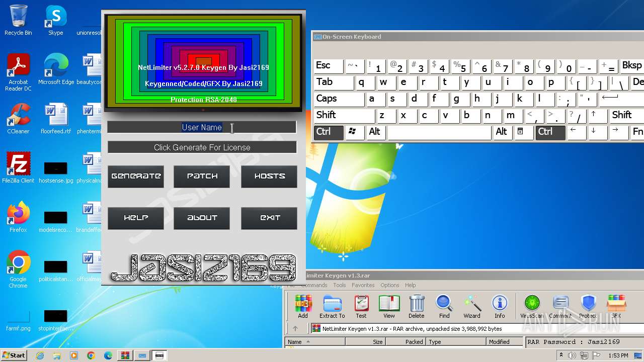
Task: Click the WinRAR Delete icon
Action: [x=417, y=307]
